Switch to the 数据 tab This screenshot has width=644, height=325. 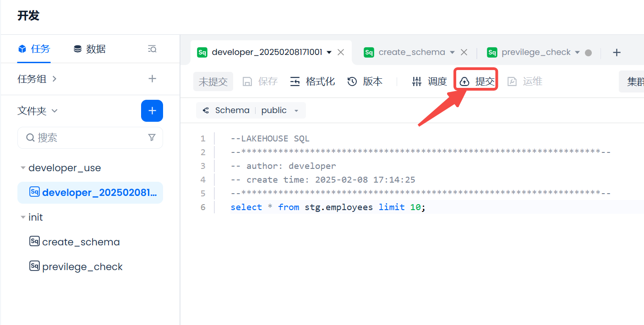90,49
